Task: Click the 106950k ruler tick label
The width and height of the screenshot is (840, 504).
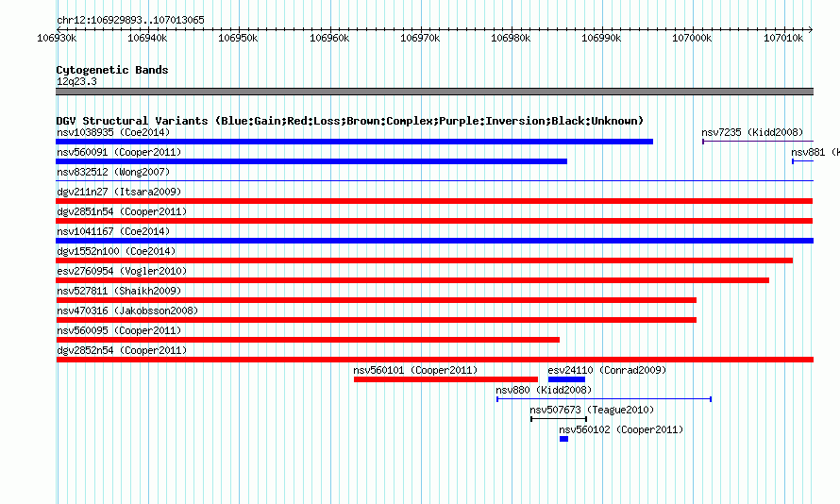Action: coord(238,38)
